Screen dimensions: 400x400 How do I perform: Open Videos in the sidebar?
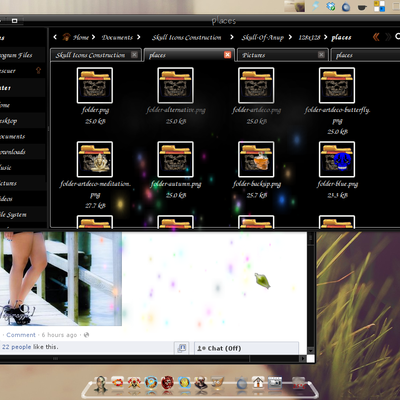pos(22,199)
